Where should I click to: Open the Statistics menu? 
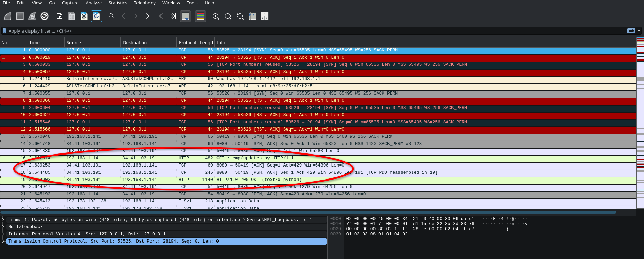[x=118, y=3]
